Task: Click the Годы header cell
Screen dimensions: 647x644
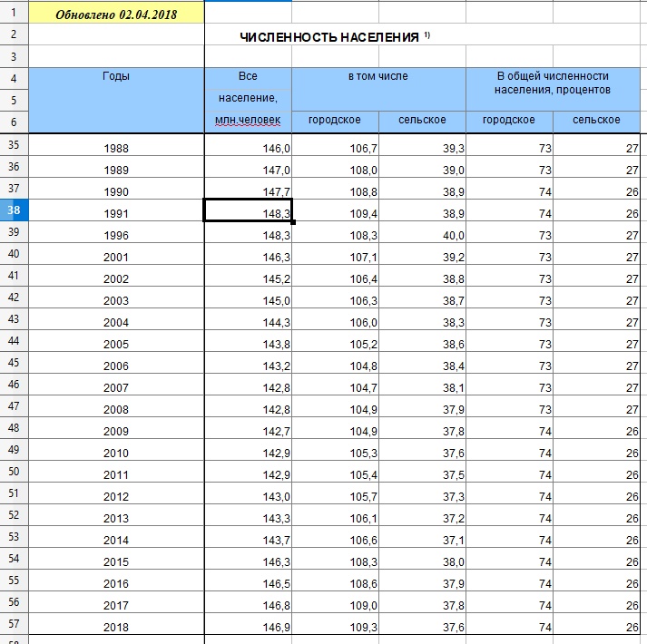Action: click(x=116, y=100)
